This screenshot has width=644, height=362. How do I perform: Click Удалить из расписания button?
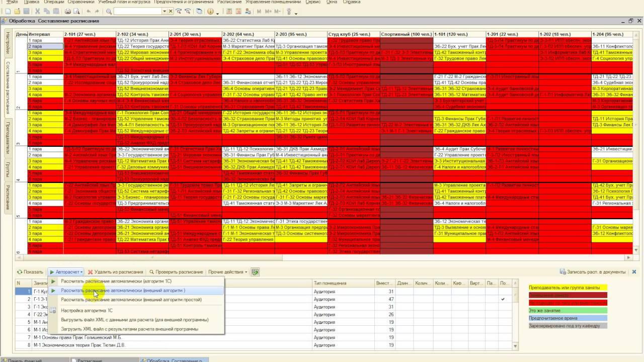tap(116, 272)
